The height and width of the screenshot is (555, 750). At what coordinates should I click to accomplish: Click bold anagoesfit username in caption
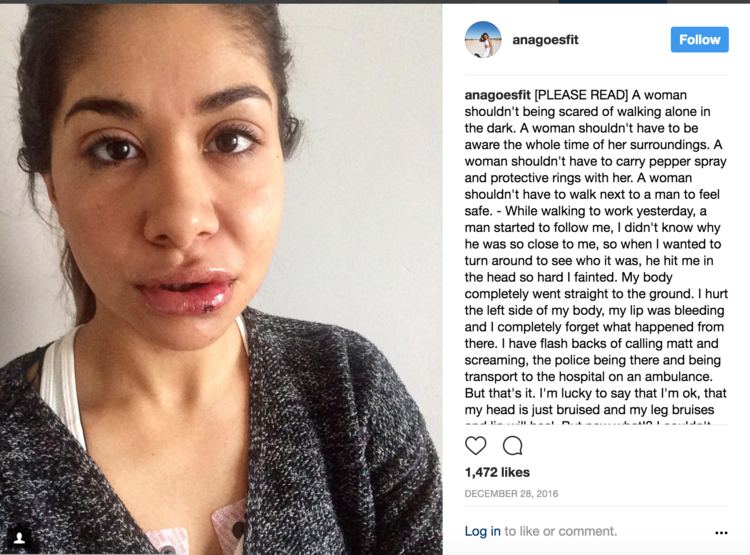coord(497,95)
